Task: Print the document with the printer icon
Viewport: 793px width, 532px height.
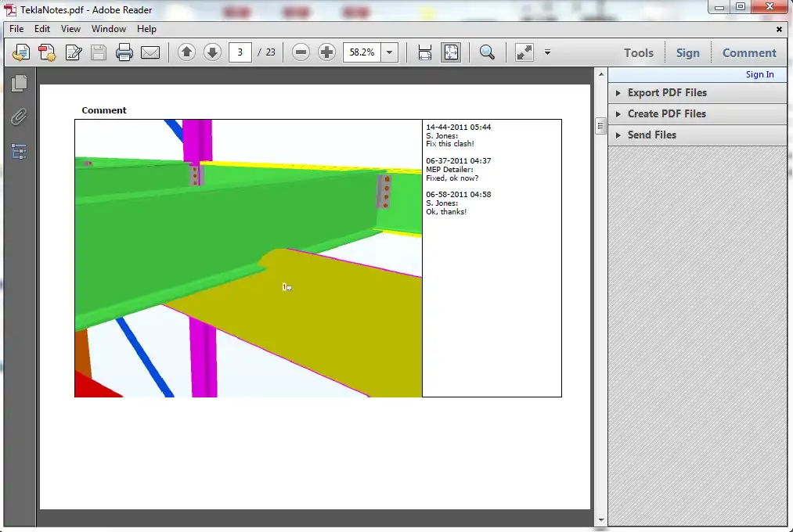Action: coord(124,52)
